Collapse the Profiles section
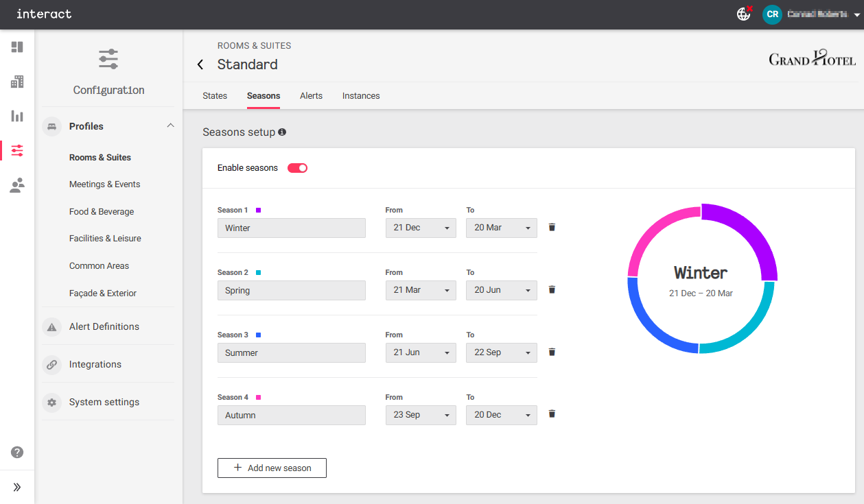Viewport: 864px width, 504px height. point(171,125)
